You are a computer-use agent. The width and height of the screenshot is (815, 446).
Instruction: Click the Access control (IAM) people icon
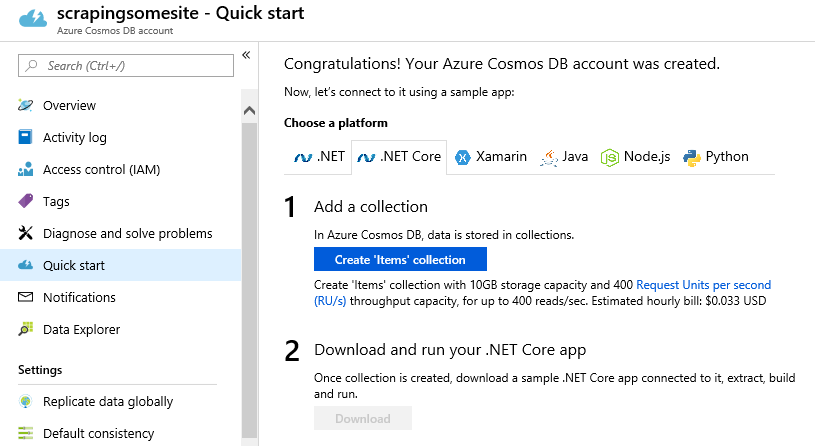tap(25, 169)
